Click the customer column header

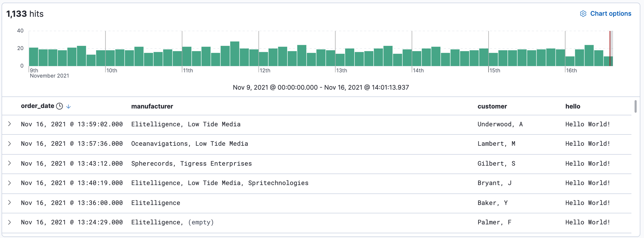(x=492, y=106)
